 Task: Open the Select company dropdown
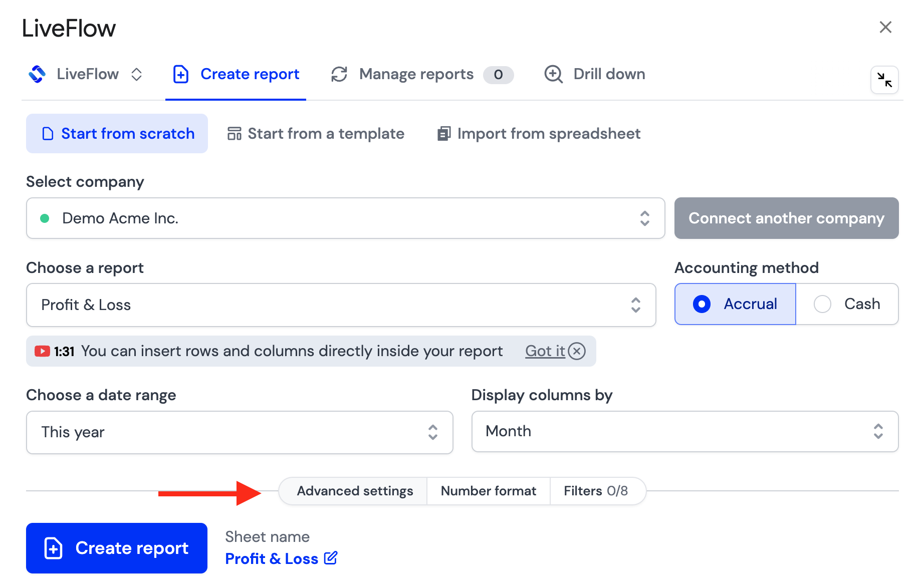tap(345, 218)
